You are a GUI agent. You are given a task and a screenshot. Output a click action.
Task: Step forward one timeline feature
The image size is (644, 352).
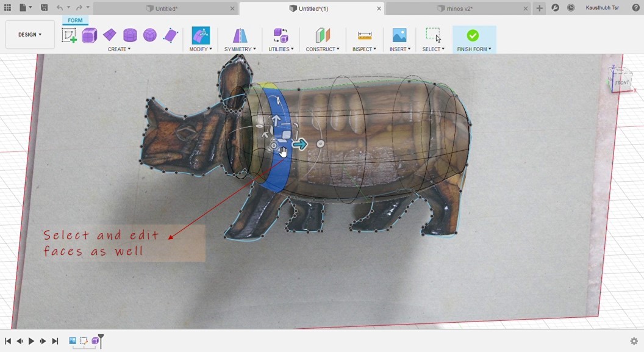(43, 341)
